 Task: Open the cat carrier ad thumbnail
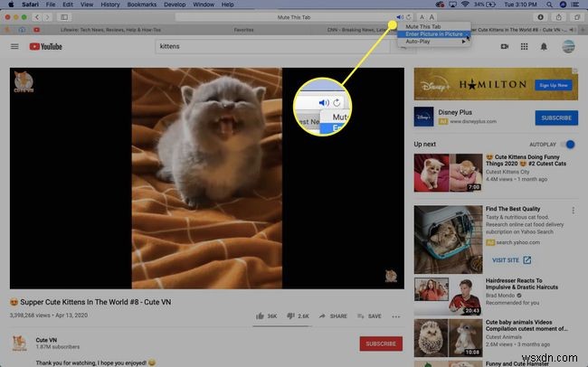tap(448, 240)
